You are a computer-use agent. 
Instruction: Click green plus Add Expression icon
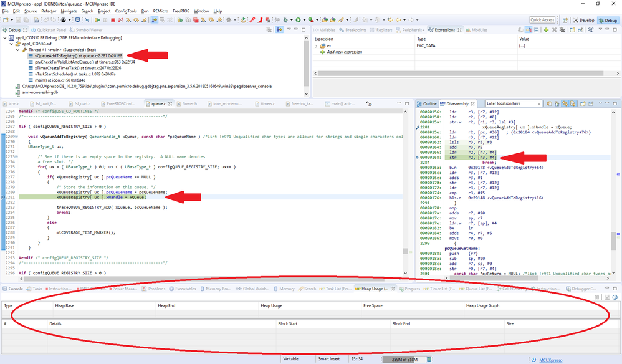coord(546,30)
